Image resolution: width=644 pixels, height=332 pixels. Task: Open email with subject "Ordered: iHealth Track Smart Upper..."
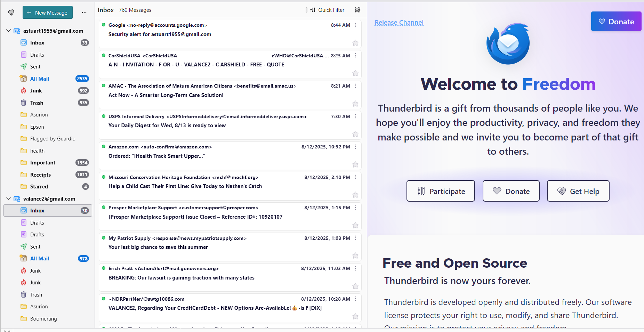[230, 156]
